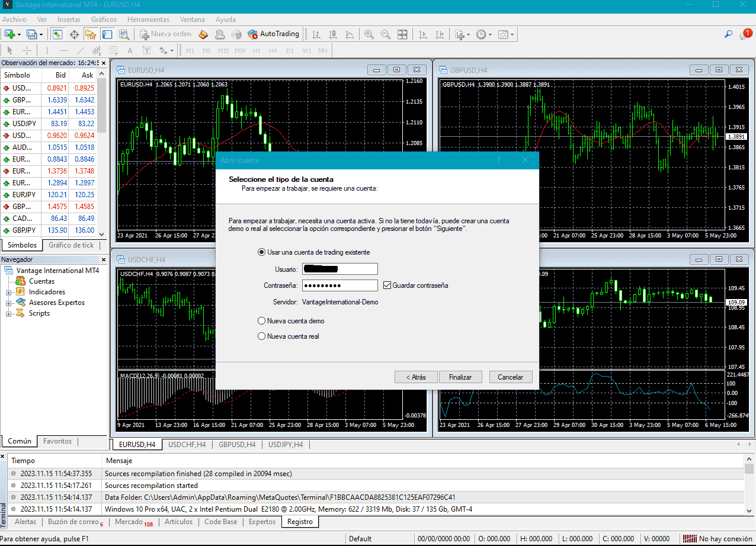This screenshot has height=546, width=756.
Task: Open the Indicators list dropdown arrow
Action: point(468,34)
